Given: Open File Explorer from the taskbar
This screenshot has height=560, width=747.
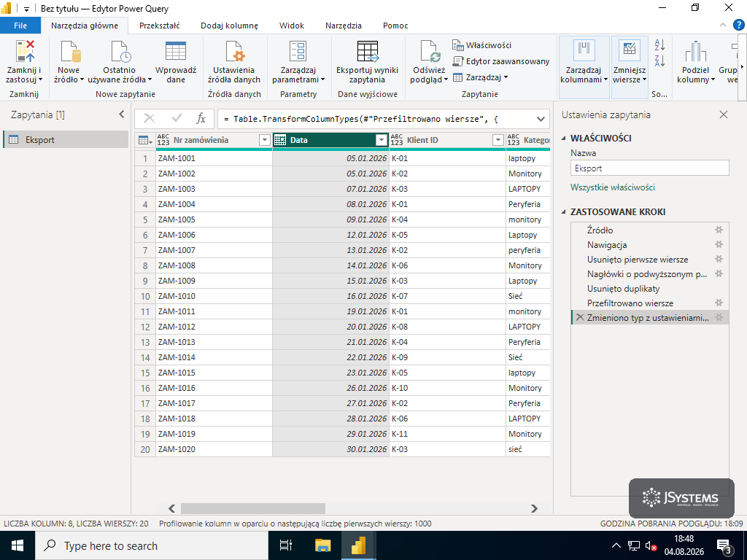Looking at the screenshot, I should point(322,545).
